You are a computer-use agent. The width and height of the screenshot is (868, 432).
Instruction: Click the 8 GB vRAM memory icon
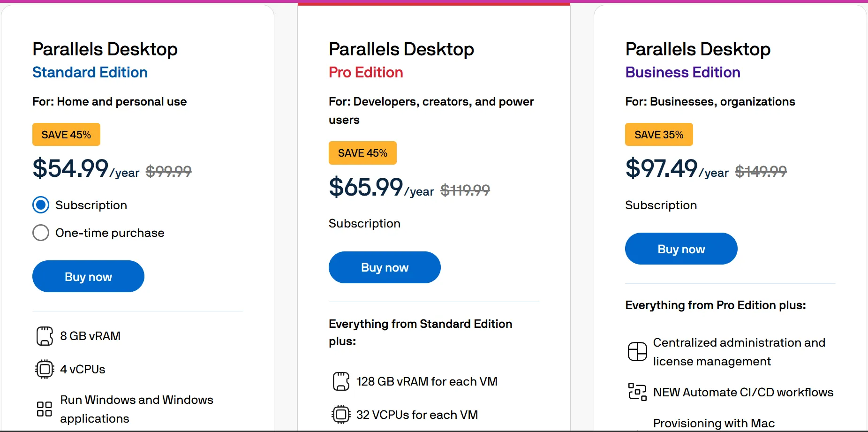click(x=45, y=336)
